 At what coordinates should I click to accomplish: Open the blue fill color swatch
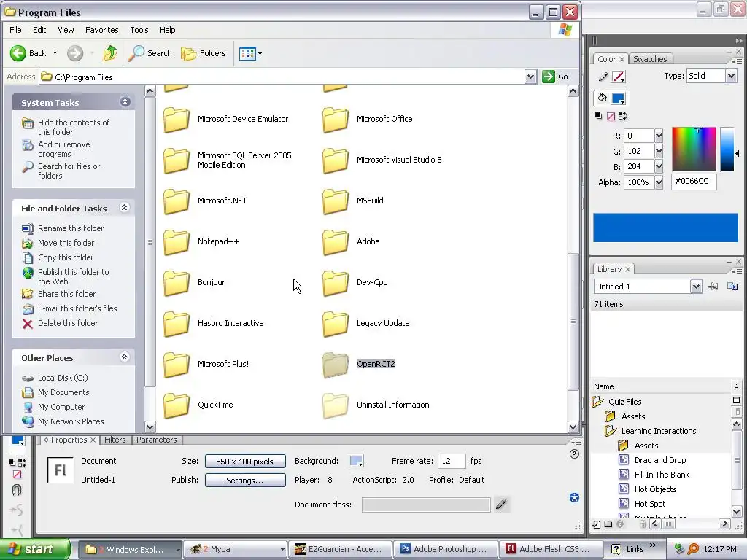click(x=619, y=98)
